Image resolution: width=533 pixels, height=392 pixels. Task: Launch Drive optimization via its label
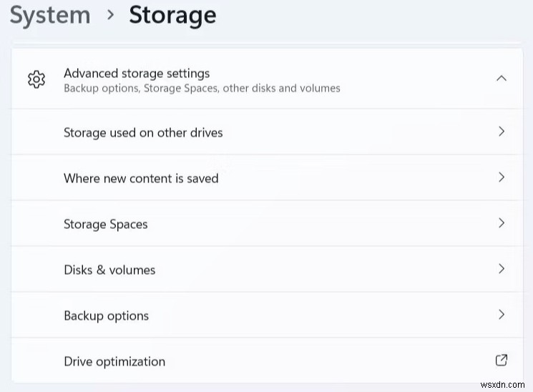coord(114,361)
